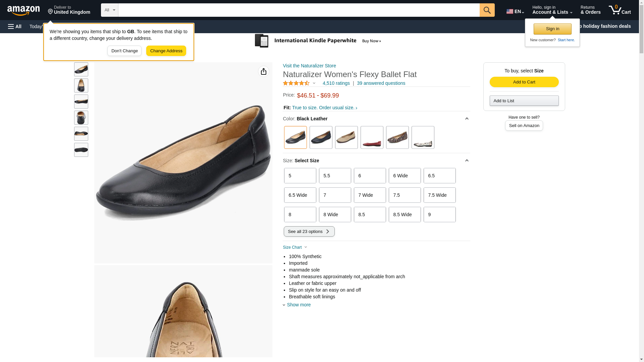Click Don't Change in the popup
The width and height of the screenshot is (644, 362).
point(124,51)
